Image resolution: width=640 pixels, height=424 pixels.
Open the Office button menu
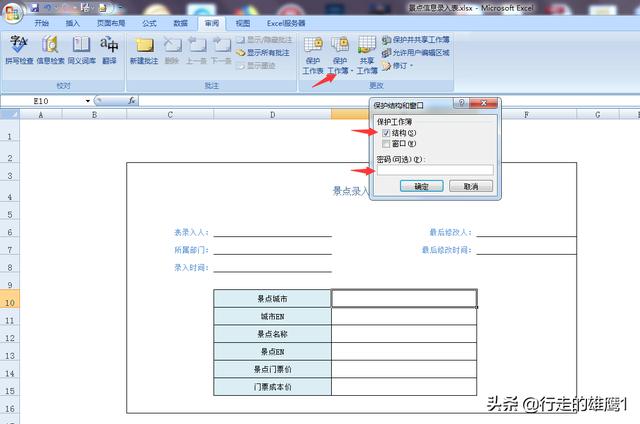(12, 12)
